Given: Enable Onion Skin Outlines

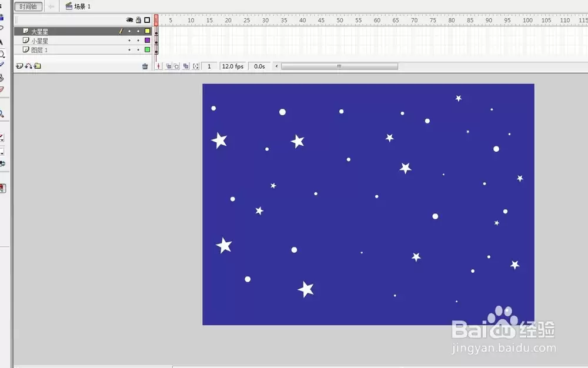Looking at the screenshot, I should tap(176, 66).
